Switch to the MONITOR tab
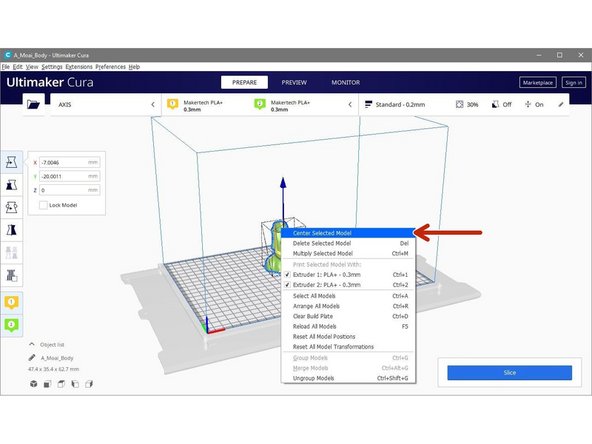The width and height of the screenshot is (592, 444). (345, 82)
